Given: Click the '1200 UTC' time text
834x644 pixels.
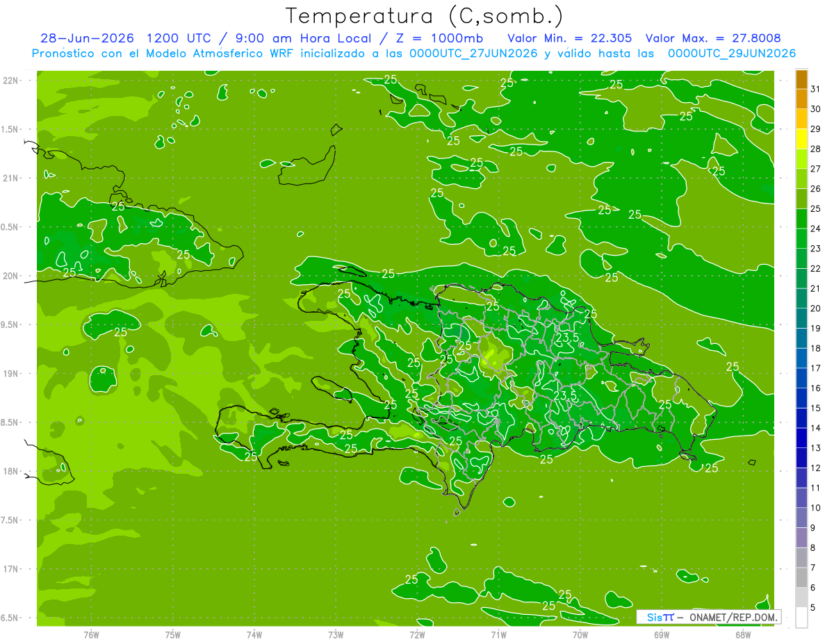Looking at the screenshot, I should click(x=179, y=38).
